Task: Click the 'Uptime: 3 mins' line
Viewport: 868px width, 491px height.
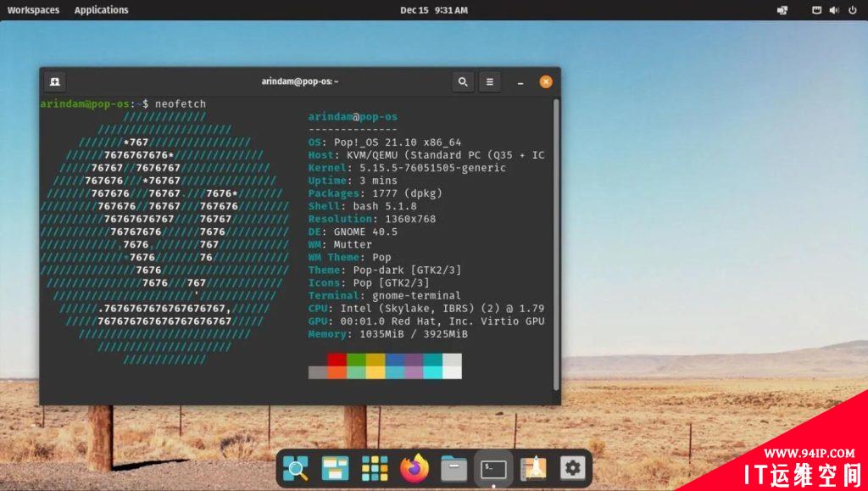Action: click(353, 181)
